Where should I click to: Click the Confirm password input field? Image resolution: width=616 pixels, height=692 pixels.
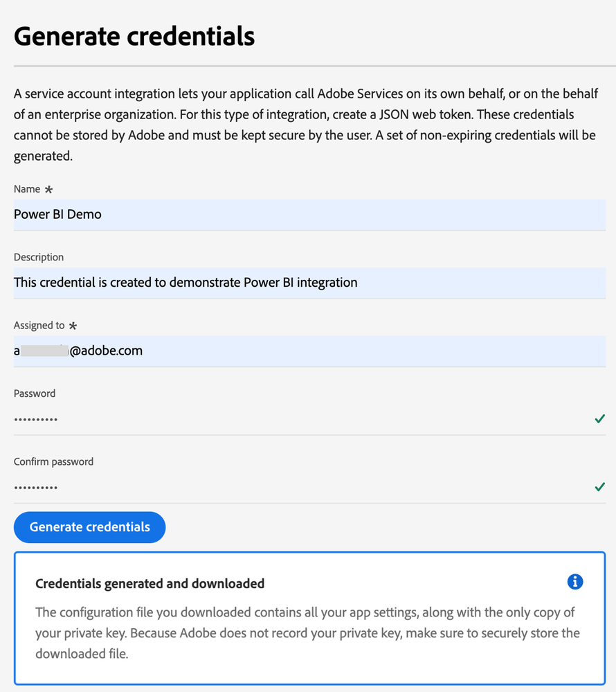298,487
